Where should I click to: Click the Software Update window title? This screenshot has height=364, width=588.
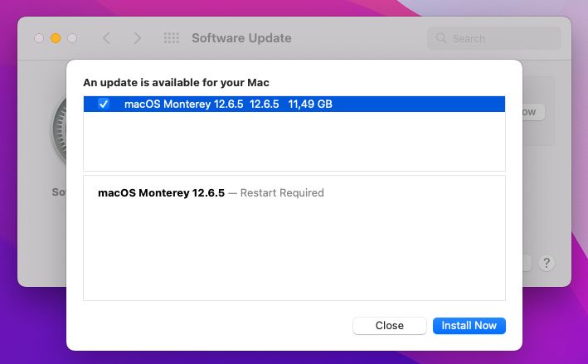tap(241, 38)
